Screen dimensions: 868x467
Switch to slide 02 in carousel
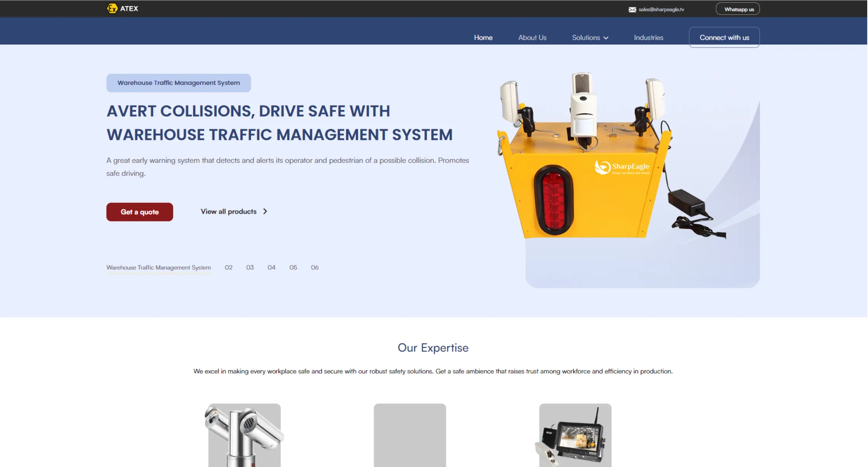[229, 267]
